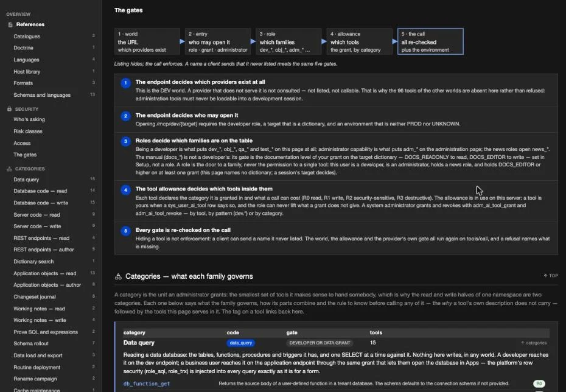Open Data query category in sidebar
566x392 pixels.
pos(26,180)
